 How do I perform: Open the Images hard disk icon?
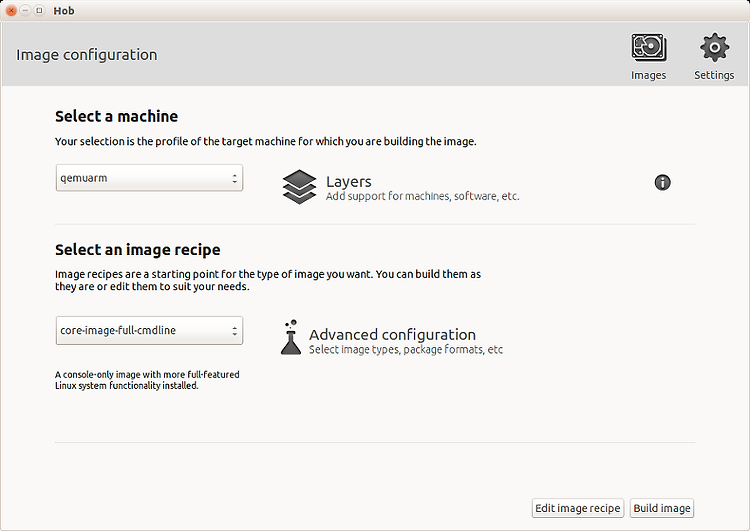point(649,48)
